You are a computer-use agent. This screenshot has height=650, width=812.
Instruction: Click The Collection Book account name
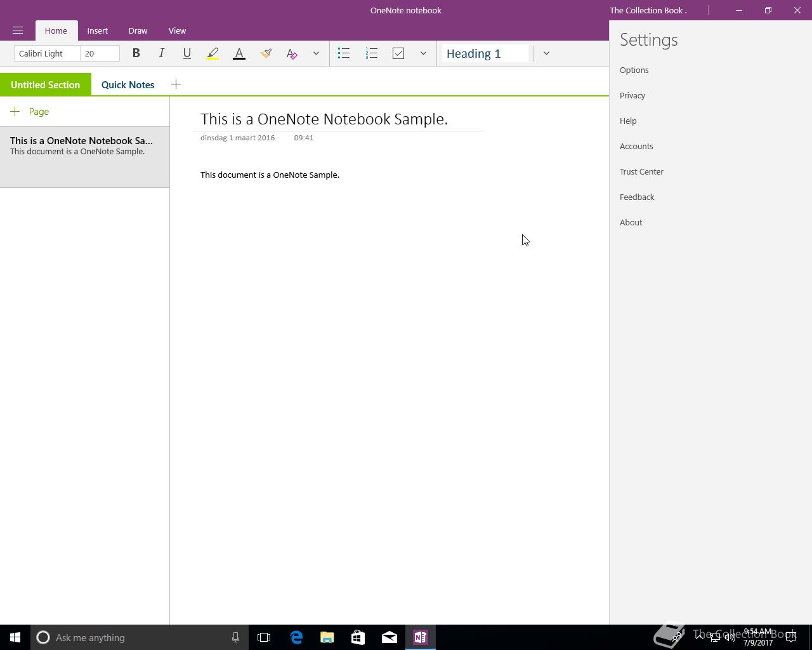tap(648, 10)
